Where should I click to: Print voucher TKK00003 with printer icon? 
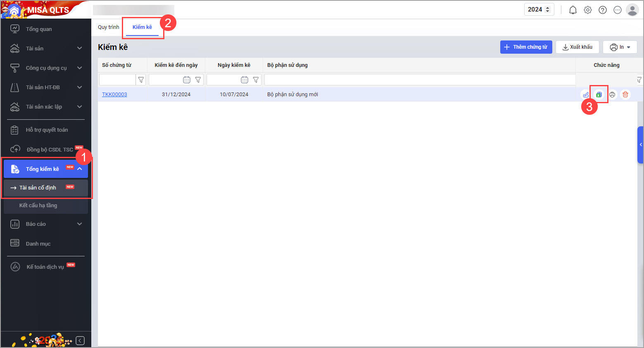point(612,95)
